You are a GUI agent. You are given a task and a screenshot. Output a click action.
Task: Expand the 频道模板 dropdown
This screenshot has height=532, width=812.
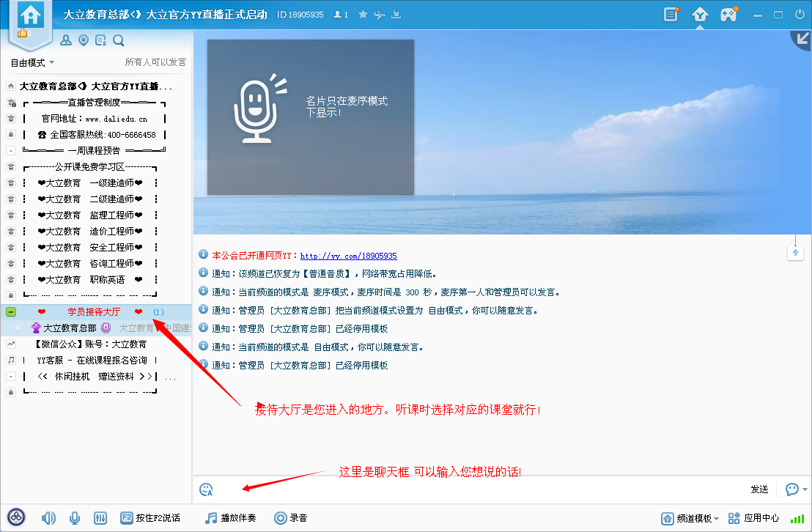(x=690, y=519)
